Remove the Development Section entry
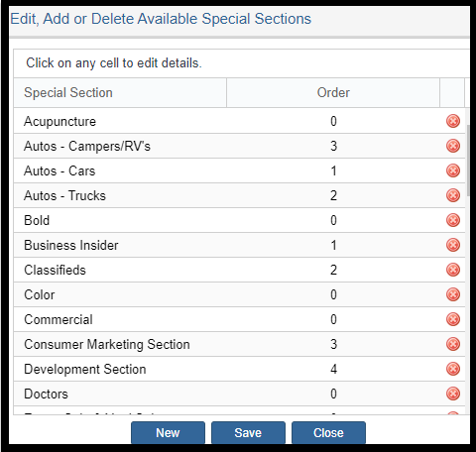This screenshot has width=476, height=452. click(x=453, y=369)
